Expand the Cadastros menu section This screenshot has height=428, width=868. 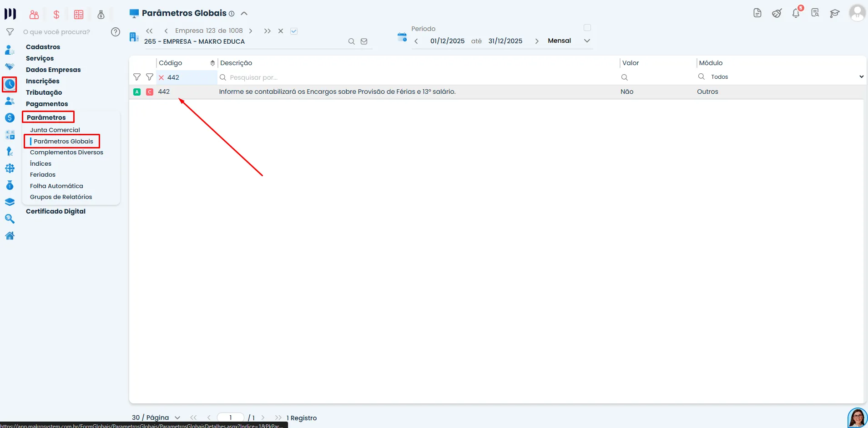[43, 47]
